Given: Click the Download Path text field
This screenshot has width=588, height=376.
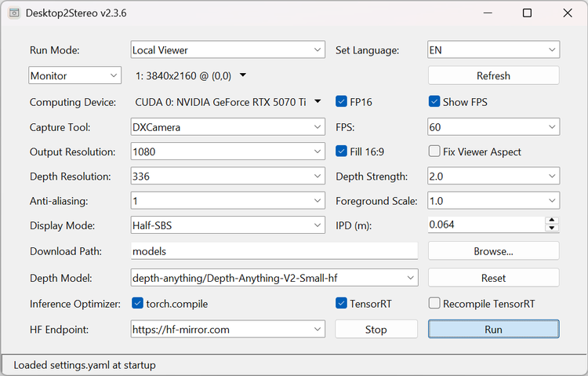Looking at the screenshot, I should point(274,252).
